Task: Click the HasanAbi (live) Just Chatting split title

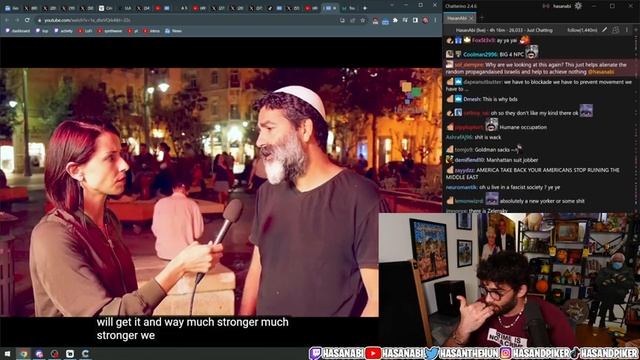Action: click(504, 30)
